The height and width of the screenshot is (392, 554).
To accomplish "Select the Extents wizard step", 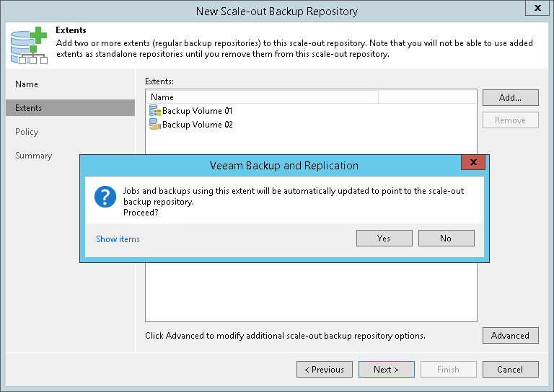I will tap(29, 108).
